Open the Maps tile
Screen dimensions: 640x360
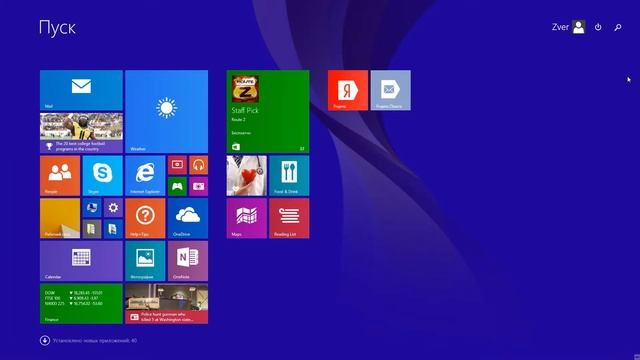tap(247, 218)
